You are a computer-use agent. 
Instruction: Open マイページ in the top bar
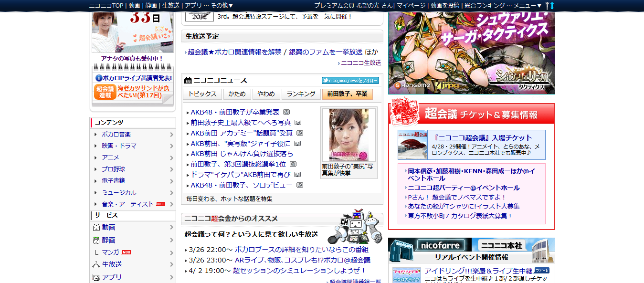click(x=411, y=5)
